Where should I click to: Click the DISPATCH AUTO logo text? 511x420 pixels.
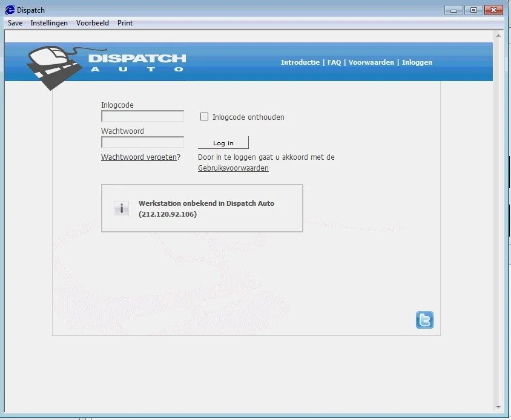click(137, 63)
